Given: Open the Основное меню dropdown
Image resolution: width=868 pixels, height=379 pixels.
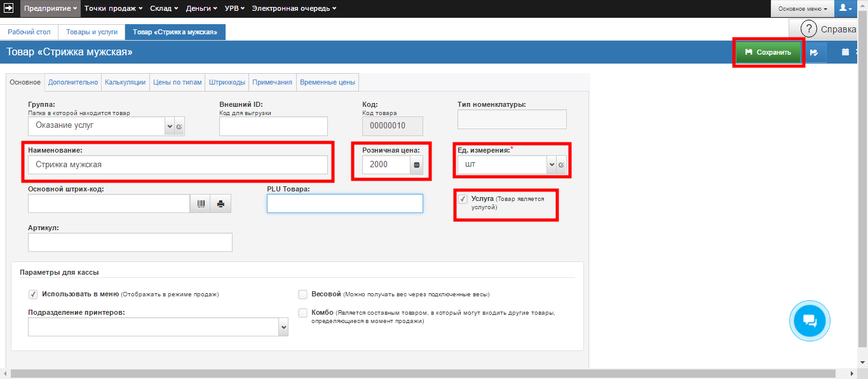Looking at the screenshot, I should (803, 9).
